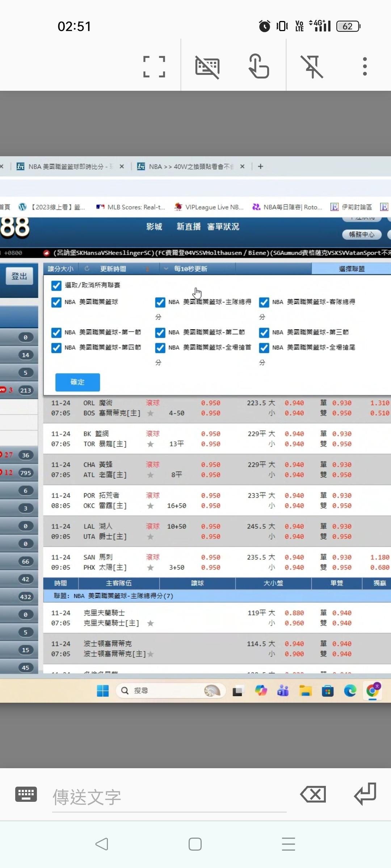Click the 登出 logout button
The width and height of the screenshot is (391, 868).
click(19, 276)
